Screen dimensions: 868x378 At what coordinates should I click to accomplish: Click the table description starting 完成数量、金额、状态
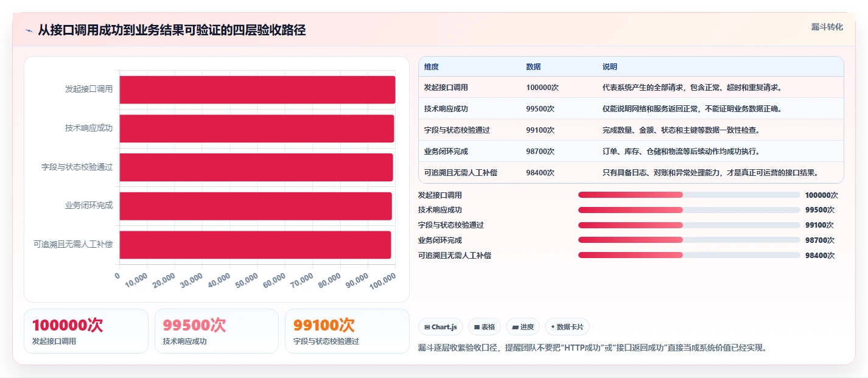coord(681,130)
